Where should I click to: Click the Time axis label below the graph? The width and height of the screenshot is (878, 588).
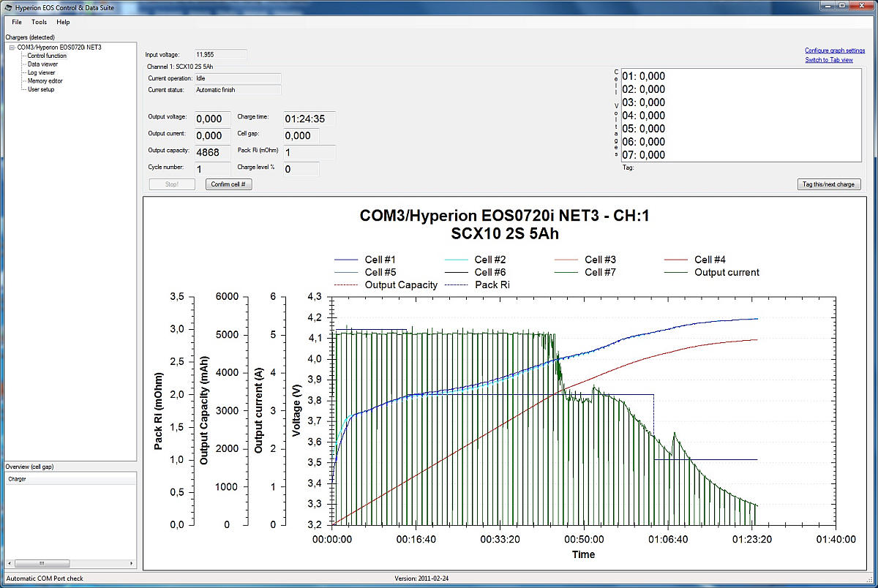(x=583, y=554)
